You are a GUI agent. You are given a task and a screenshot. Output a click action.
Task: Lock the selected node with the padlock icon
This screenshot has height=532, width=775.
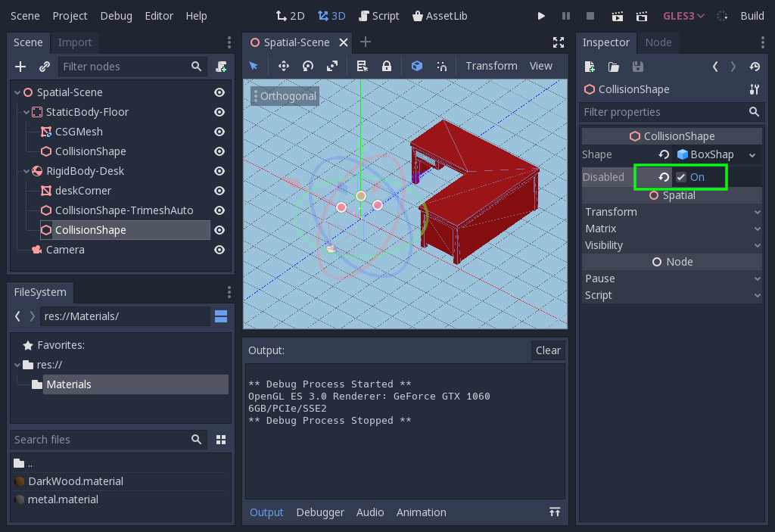pyautogui.click(x=387, y=66)
